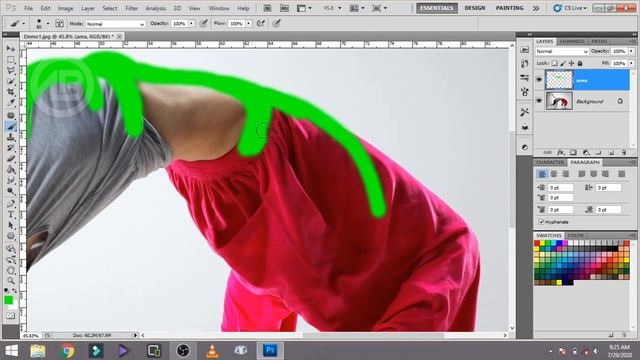
Task: Select the Hand tool
Action: coord(11,270)
